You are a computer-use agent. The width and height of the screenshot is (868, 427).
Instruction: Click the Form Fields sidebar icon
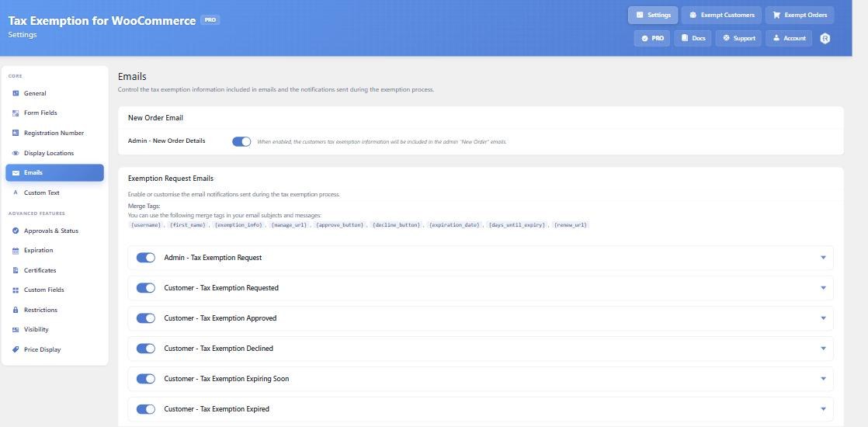16,113
